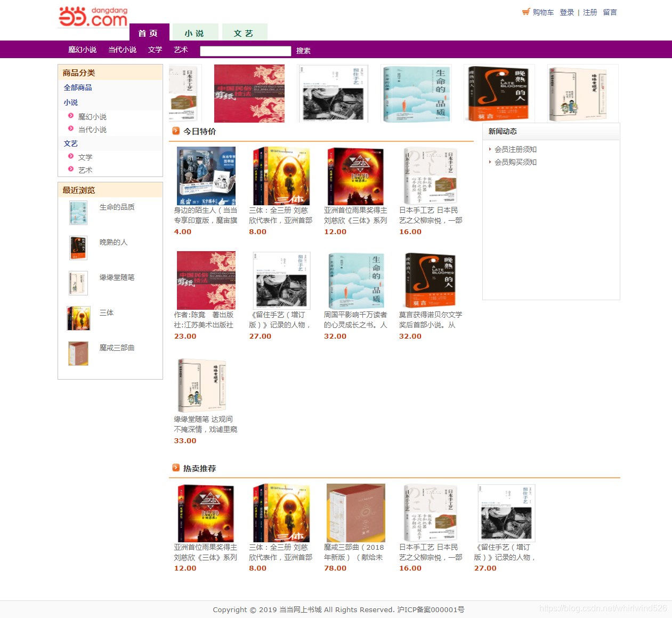Click the orange arrow icon beside 今日特价

point(176,131)
